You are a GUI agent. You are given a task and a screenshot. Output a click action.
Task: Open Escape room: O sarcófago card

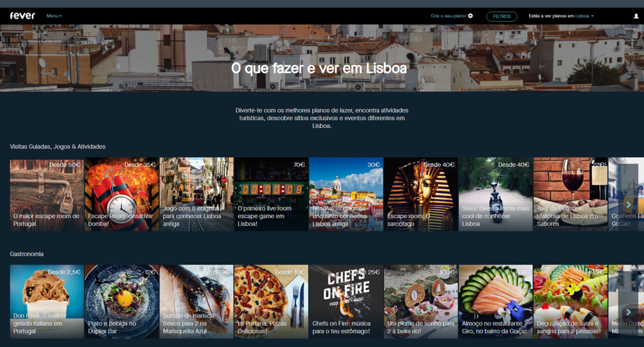[x=421, y=195]
